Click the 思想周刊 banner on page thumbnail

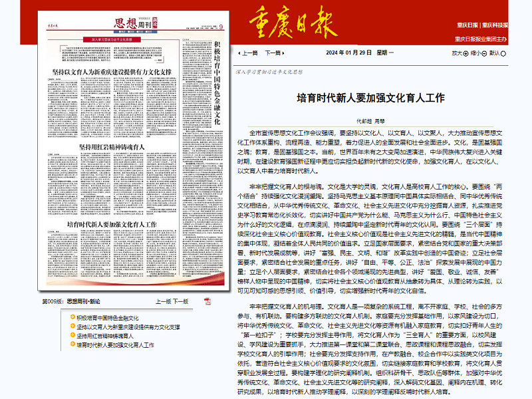[136, 23]
